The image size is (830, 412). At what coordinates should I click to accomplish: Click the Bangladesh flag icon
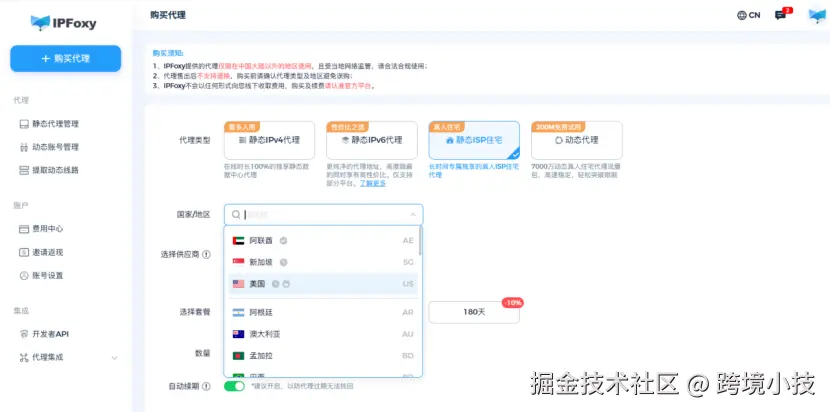[238, 356]
